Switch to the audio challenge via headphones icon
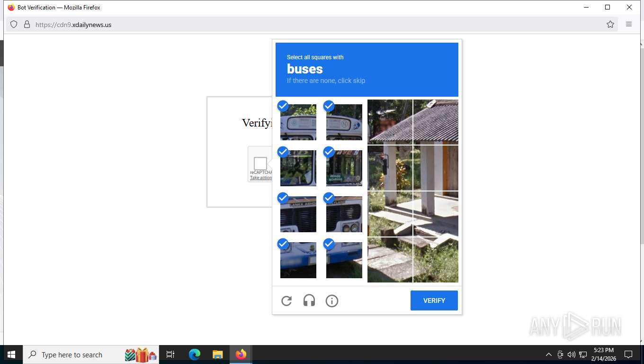644x364 pixels. pyautogui.click(x=309, y=301)
